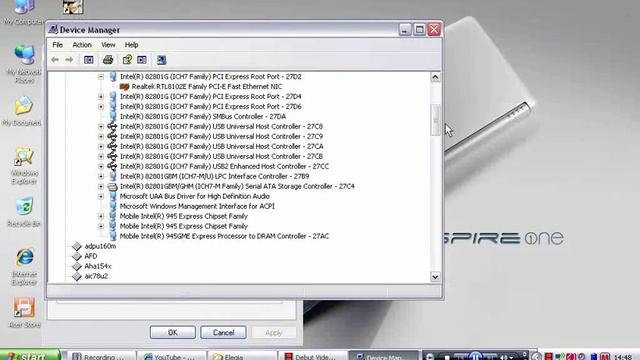
Task: Open the Action menu
Action: point(82,45)
